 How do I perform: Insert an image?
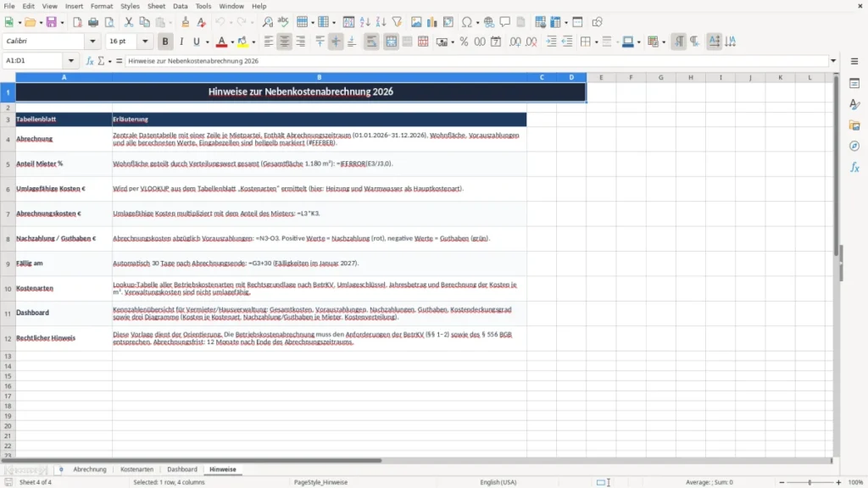[416, 22]
